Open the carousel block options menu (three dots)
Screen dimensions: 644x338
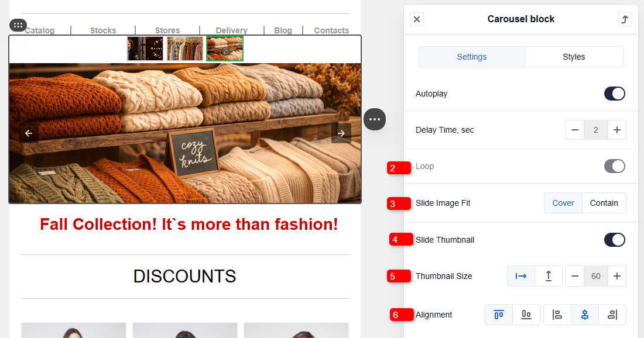click(375, 119)
